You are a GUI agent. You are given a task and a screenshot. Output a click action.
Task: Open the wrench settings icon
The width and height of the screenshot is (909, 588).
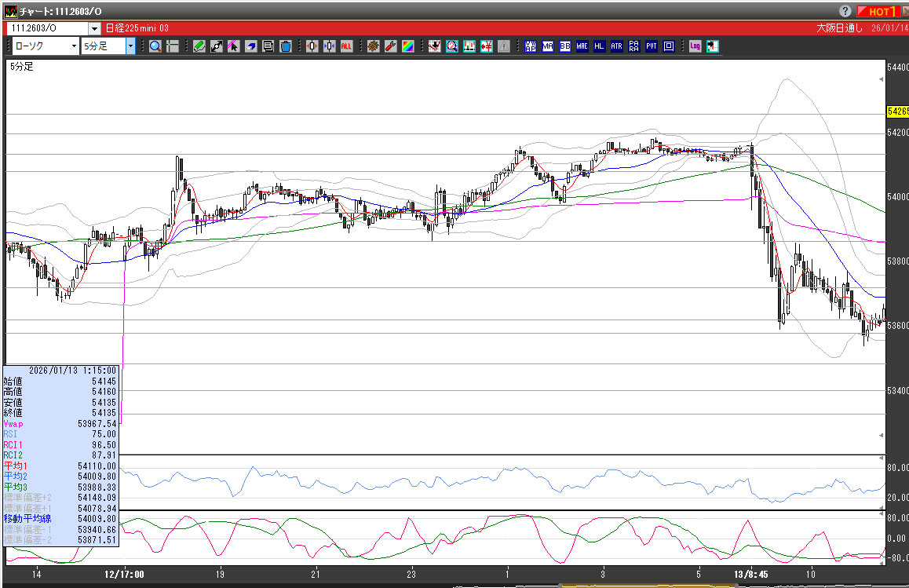(390, 46)
